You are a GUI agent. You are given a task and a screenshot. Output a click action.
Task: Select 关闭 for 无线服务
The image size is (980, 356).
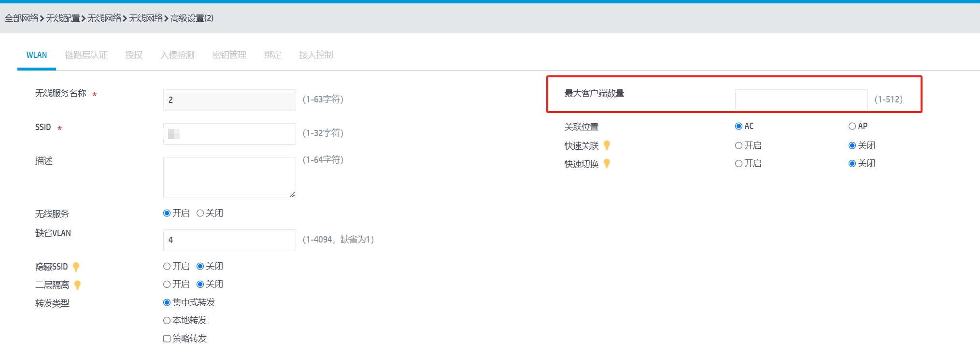pos(200,213)
